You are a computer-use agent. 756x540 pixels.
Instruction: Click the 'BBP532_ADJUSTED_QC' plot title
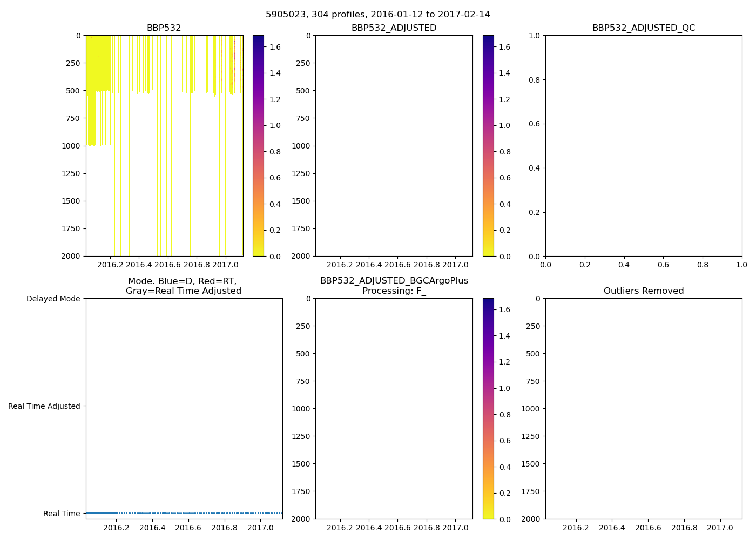pyautogui.click(x=643, y=28)
